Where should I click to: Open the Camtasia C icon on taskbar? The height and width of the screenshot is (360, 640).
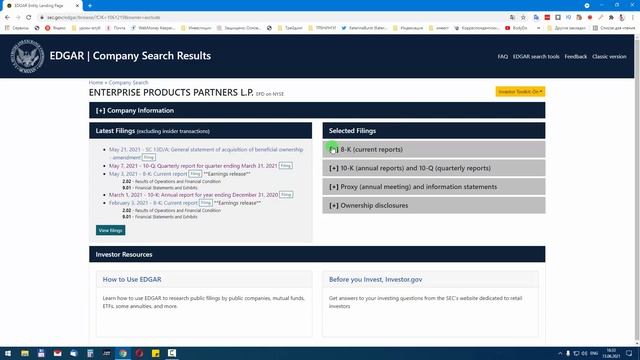point(172,353)
